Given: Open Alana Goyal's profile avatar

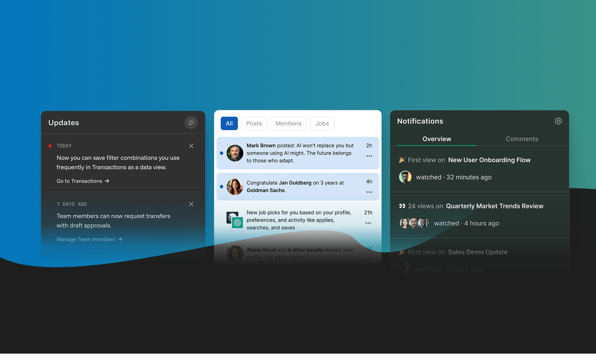Looking at the screenshot, I should point(235,253).
